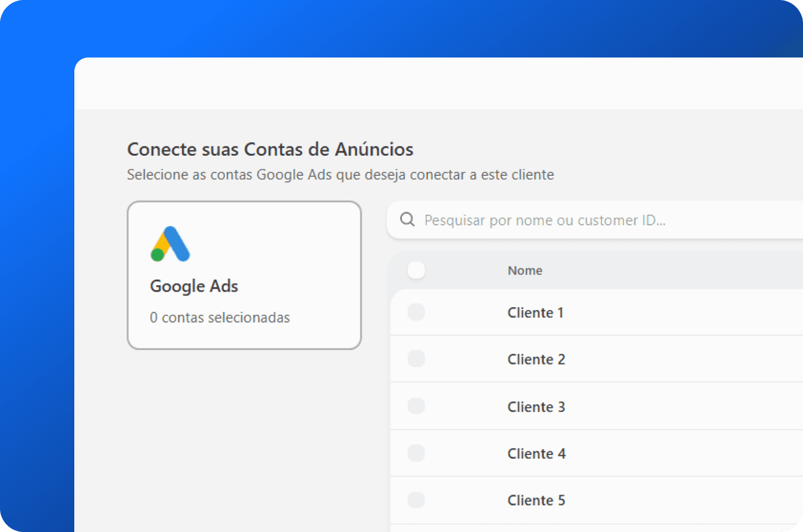Click the 'Conecte suas Contas de Anúncios' heading
Viewport: 803px width, 532px height.
click(x=270, y=149)
